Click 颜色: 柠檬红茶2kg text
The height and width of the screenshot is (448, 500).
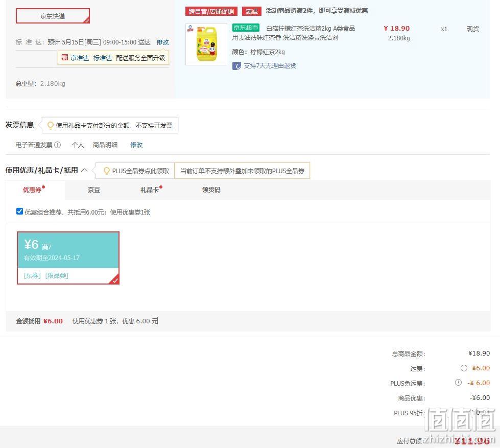pos(258,52)
